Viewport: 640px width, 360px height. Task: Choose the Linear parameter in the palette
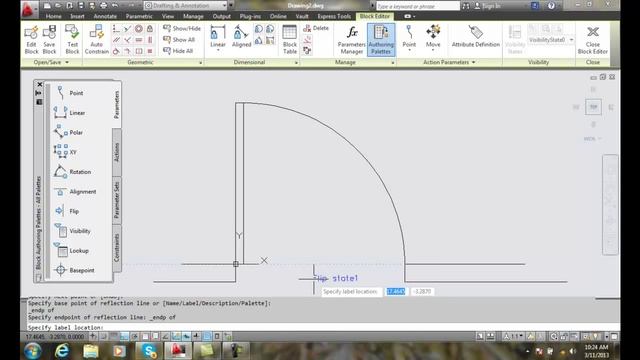(x=69, y=113)
